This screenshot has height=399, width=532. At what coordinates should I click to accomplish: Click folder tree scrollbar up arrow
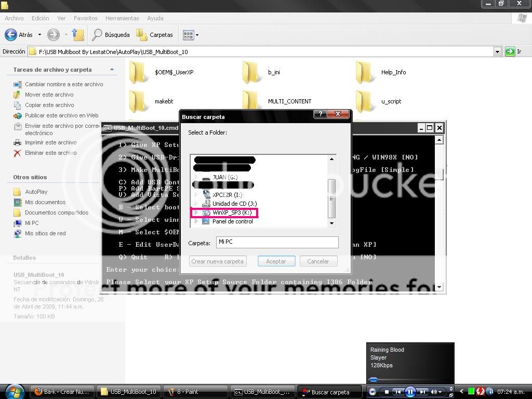pyautogui.click(x=331, y=159)
